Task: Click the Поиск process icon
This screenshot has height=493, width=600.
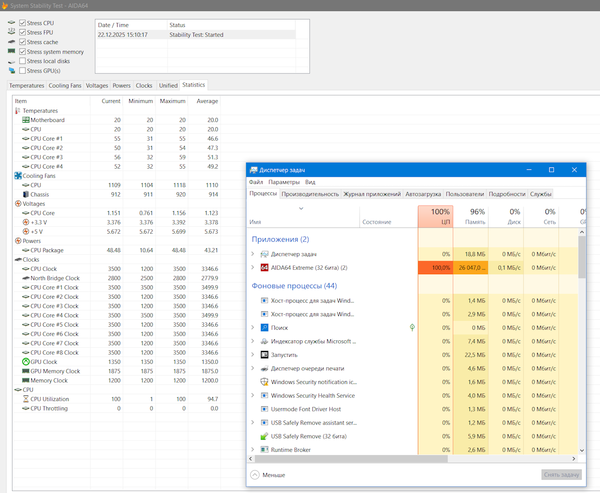Action: pyautogui.click(x=264, y=327)
